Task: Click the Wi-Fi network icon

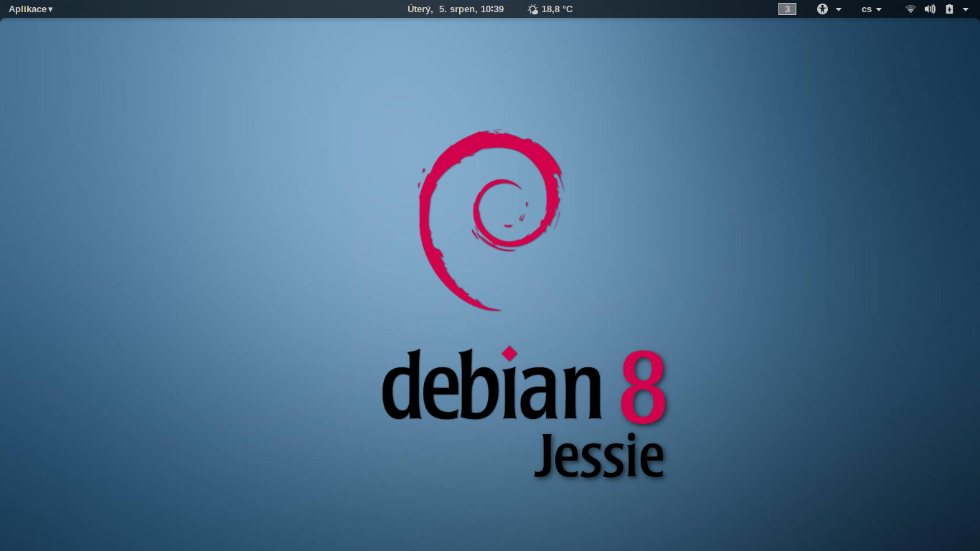Action: [x=910, y=9]
